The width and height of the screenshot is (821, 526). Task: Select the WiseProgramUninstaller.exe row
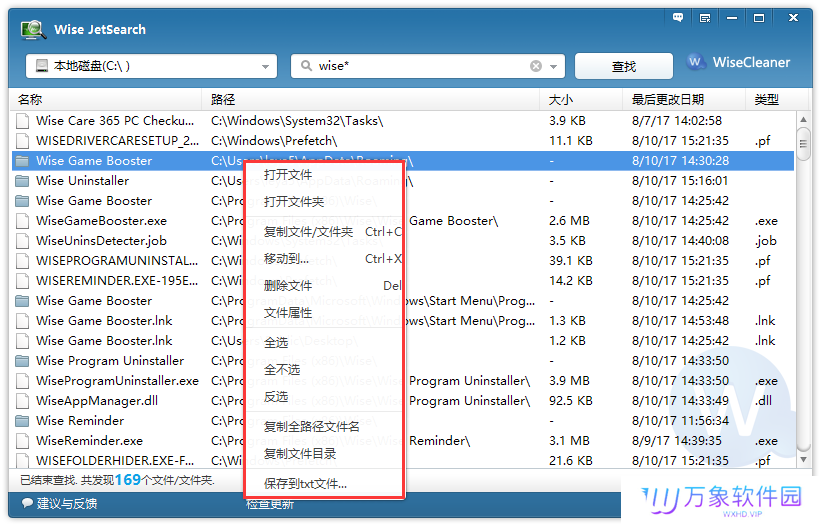[403, 381]
